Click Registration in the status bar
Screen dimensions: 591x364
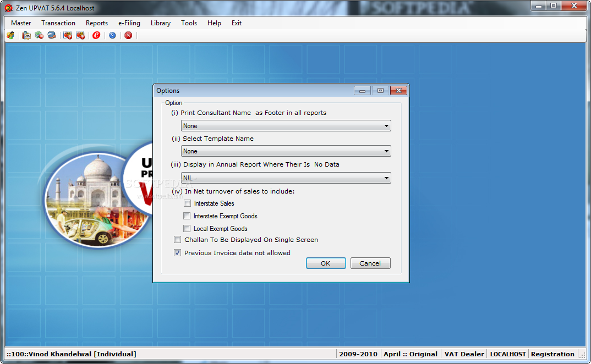[x=552, y=354]
